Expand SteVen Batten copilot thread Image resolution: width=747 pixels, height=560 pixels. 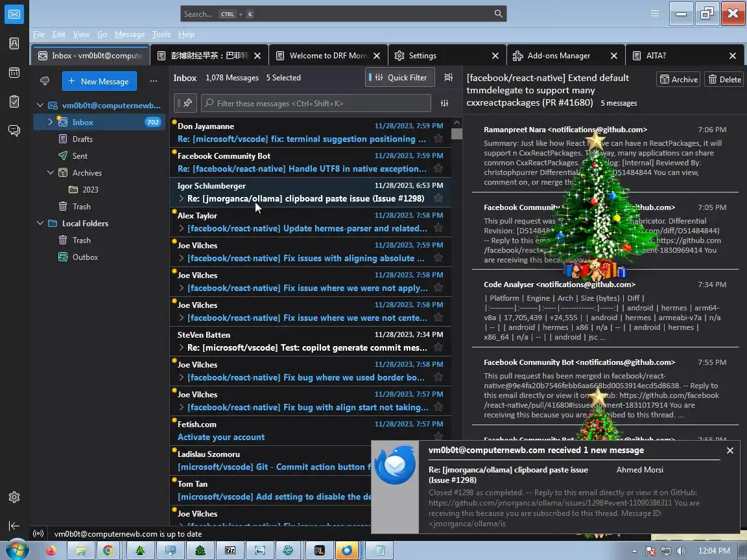pyautogui.click(x=181, y=347)
